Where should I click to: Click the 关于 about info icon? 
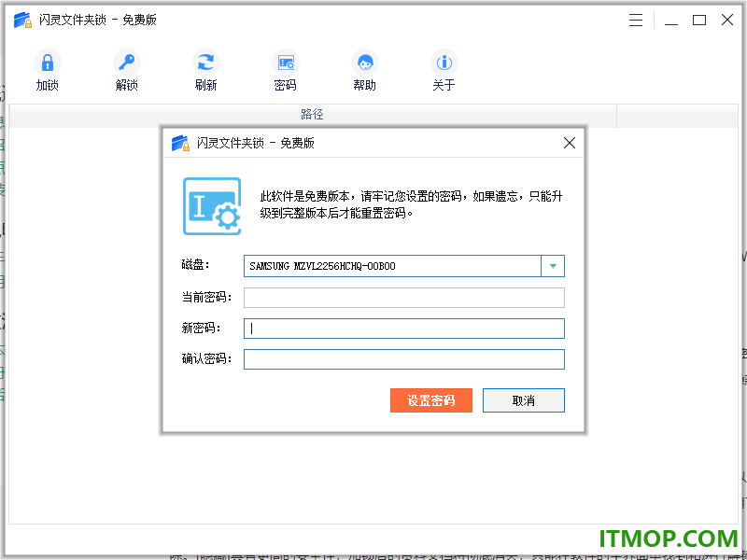click(x=444, y=63)
